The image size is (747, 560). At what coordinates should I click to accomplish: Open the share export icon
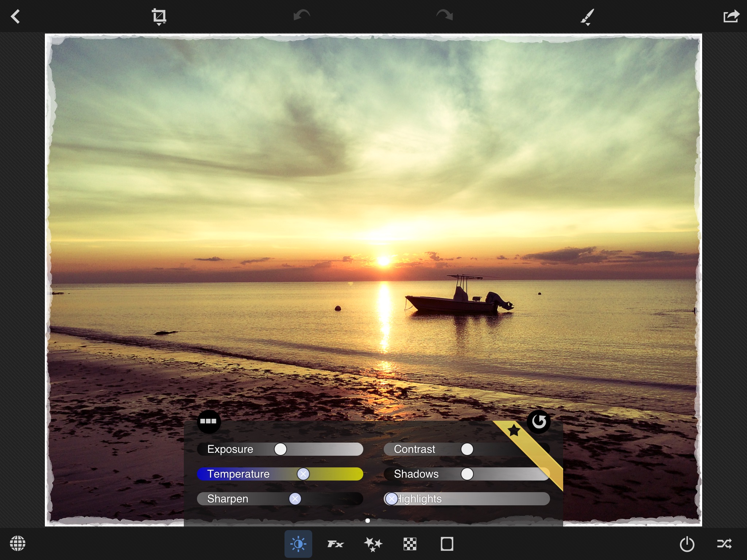(x=731, y=16)
